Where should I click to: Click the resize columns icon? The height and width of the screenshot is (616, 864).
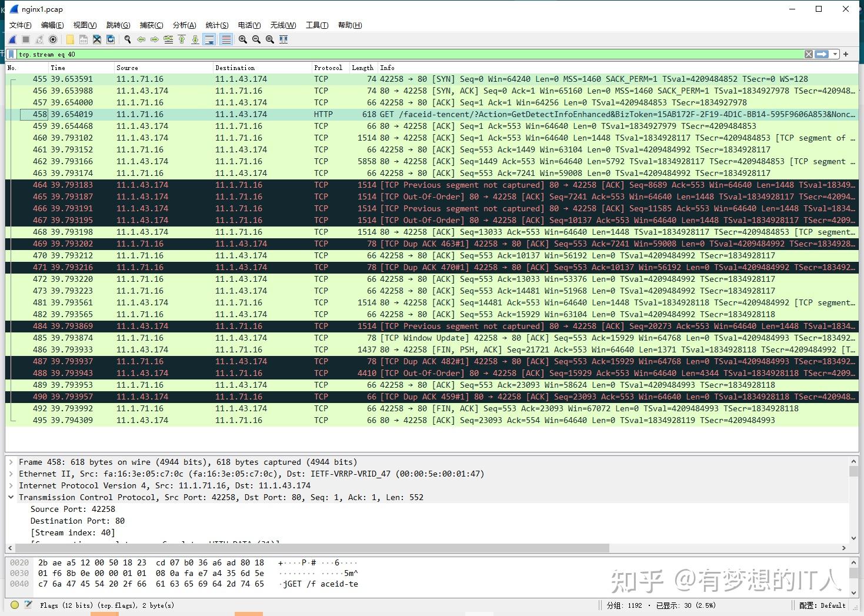pos(283,39)
